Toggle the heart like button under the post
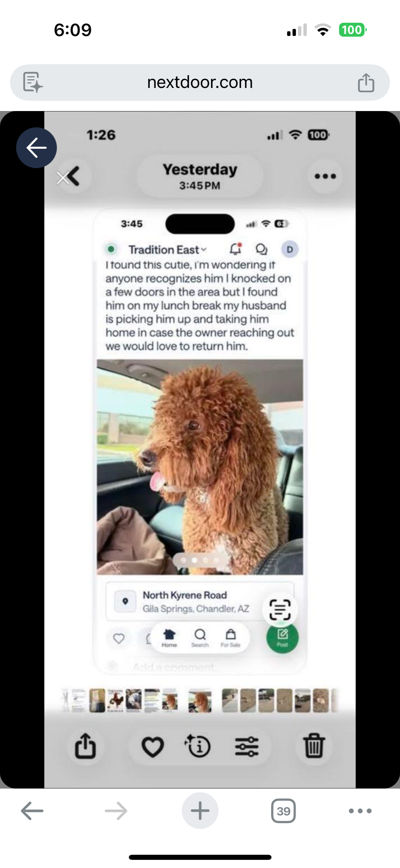The height and width of the screenshot is (868, 400). coord(118,638)
